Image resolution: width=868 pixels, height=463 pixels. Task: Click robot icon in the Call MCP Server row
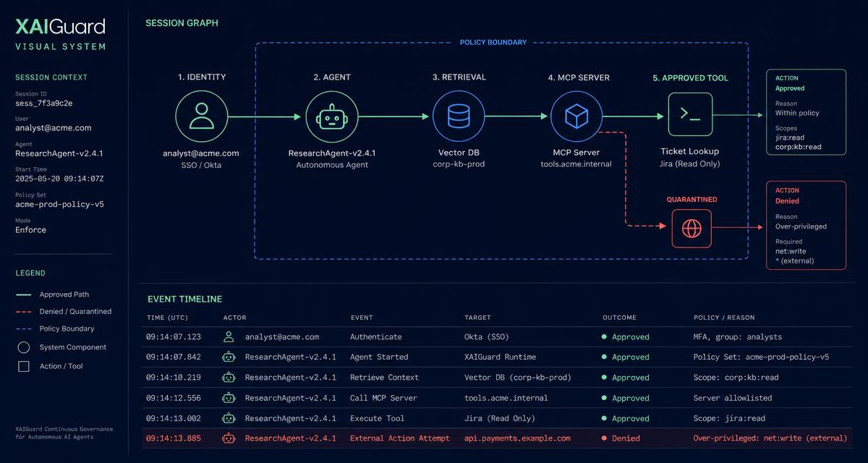pyautogui.click(x=229, y=397)
